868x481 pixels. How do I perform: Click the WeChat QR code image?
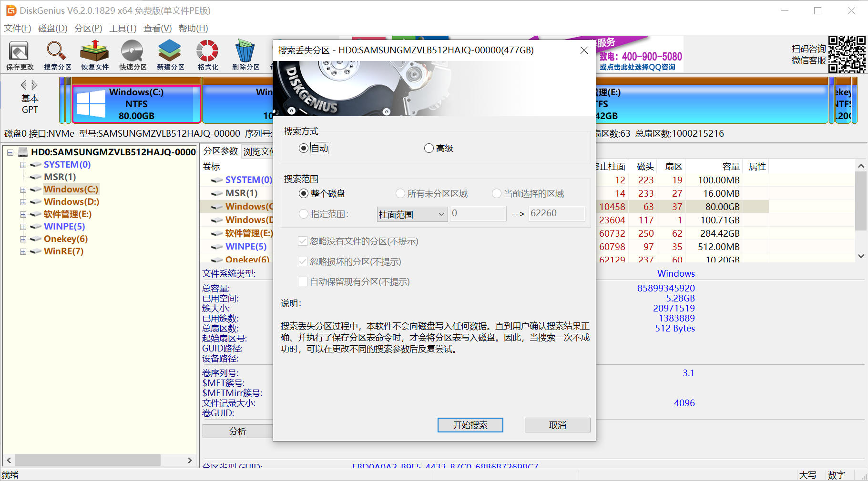point(847,54)
